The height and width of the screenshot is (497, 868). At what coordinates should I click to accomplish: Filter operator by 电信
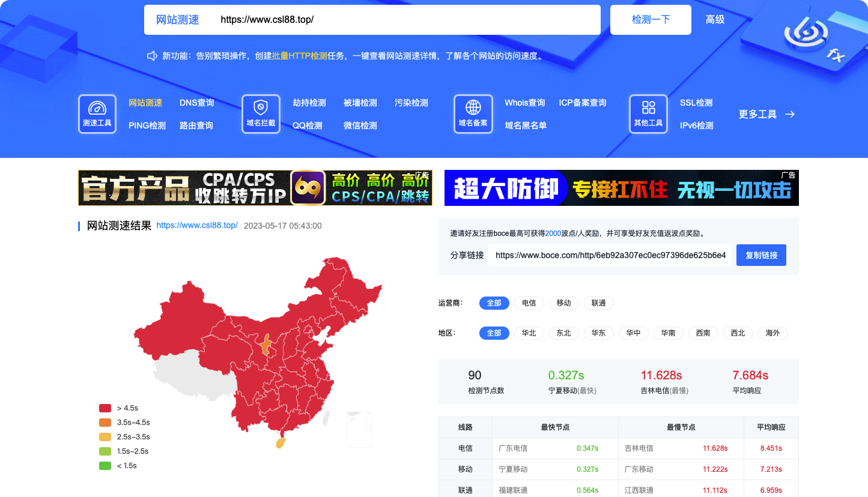529,303
